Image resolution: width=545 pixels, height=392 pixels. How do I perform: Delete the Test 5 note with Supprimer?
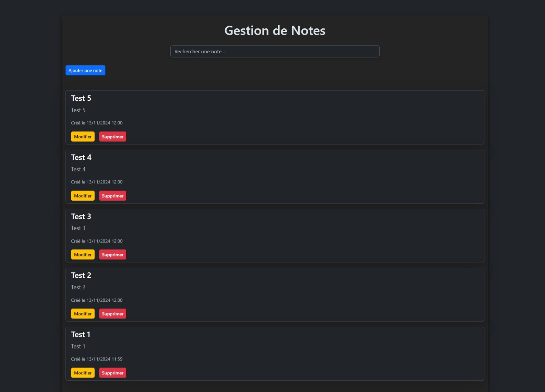[112, 137]
